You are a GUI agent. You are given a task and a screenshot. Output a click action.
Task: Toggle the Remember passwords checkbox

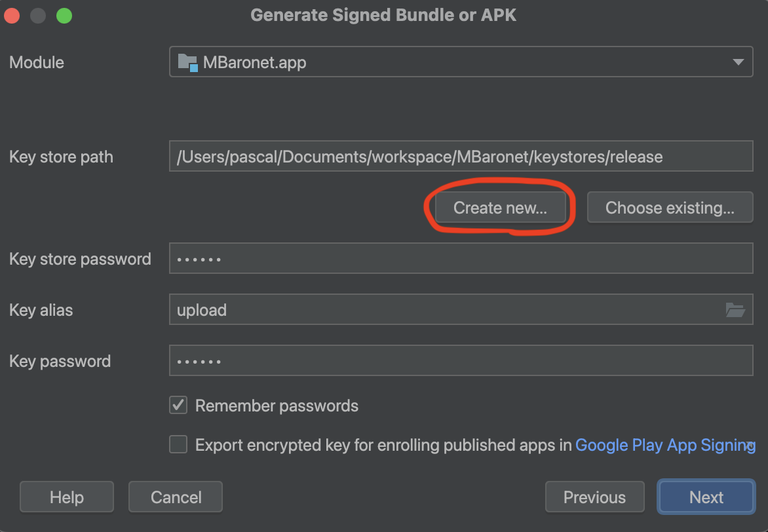tap(178, 406)
